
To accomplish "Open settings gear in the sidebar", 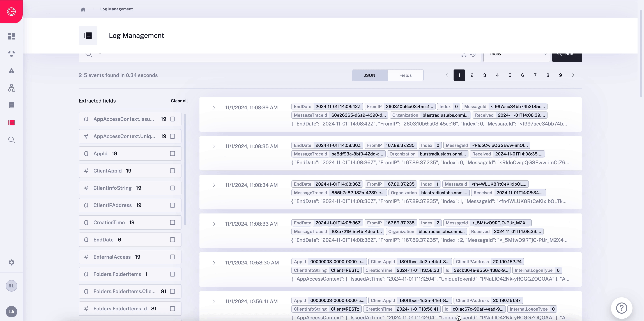I will coord(11,262).
